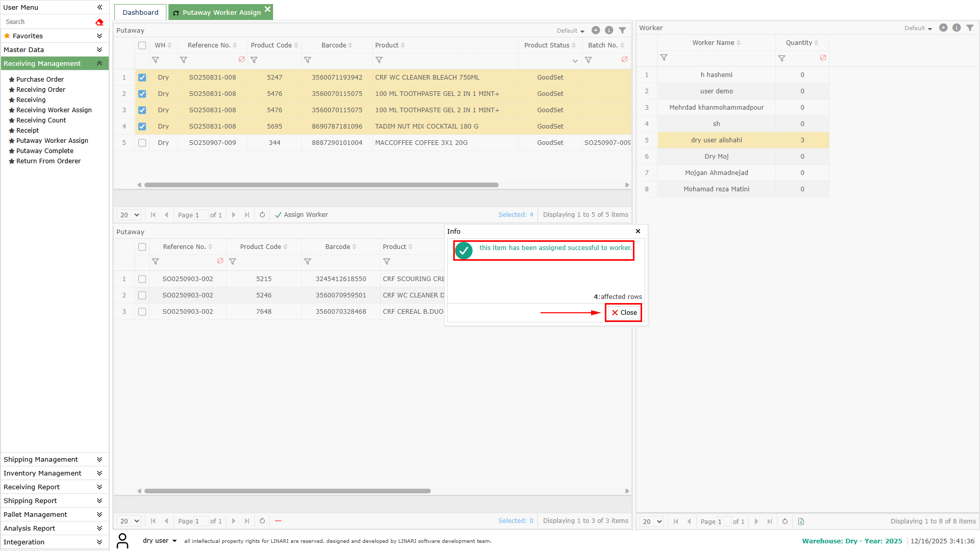Click the top Putaway horizontal scrollbar
The image size is (980, 551).
tap(321, 185)
